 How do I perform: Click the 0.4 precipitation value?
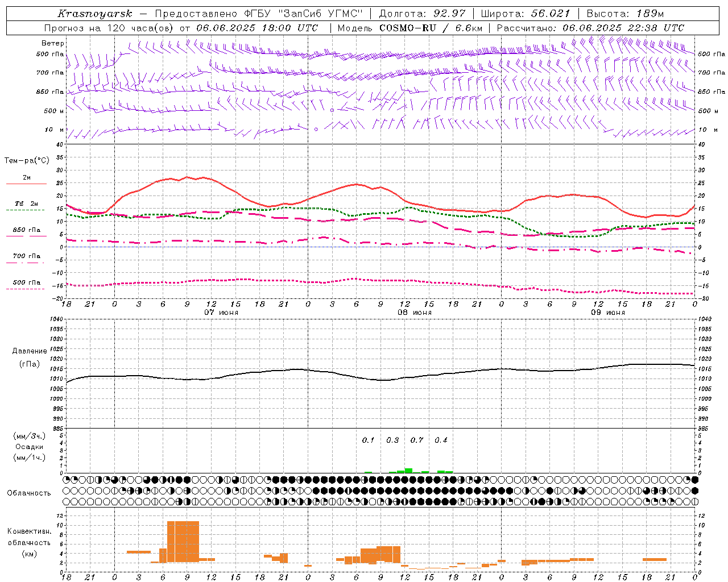441,440
